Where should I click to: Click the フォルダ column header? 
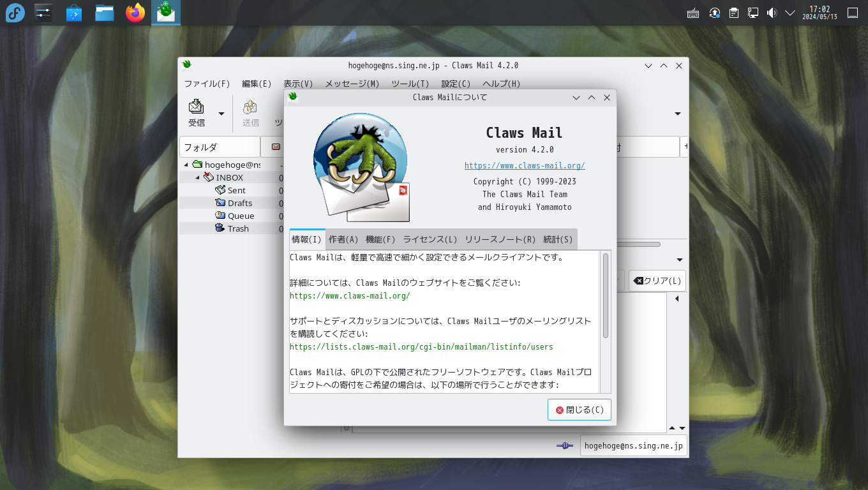220,147
